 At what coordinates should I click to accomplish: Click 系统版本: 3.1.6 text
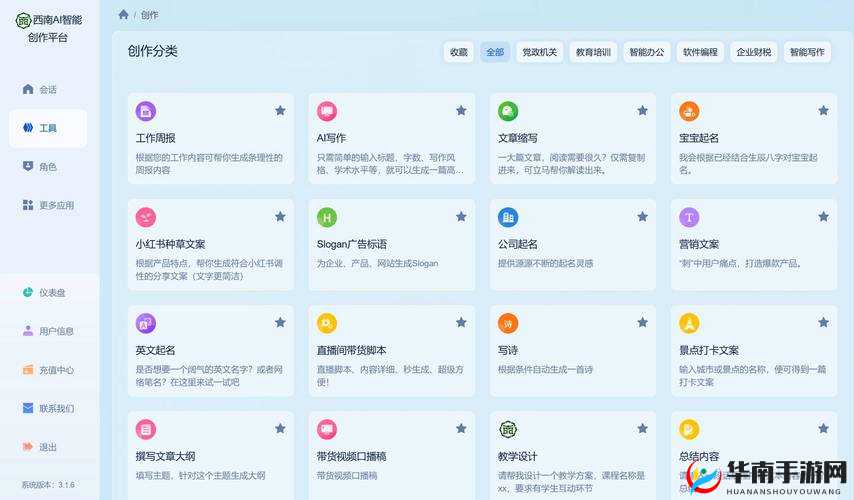[x=48, y=485]
